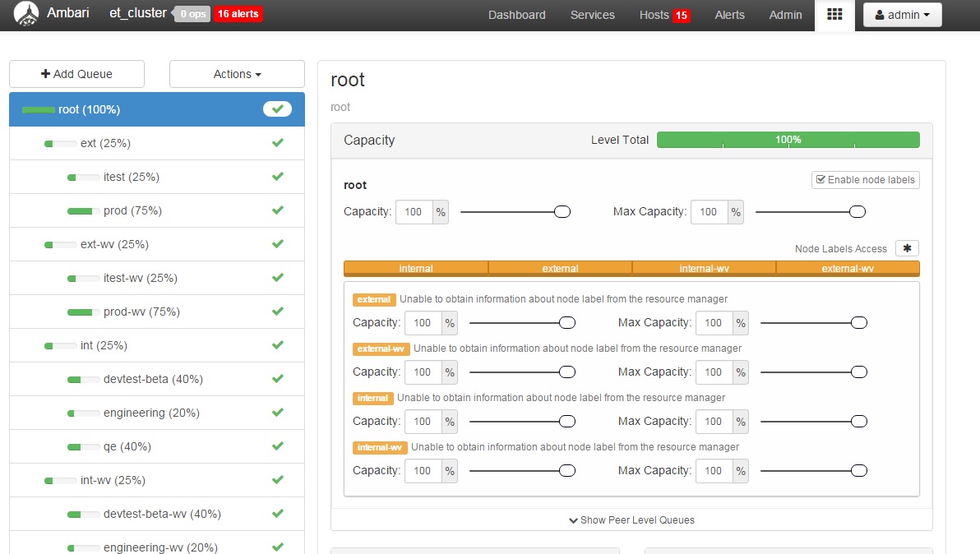
Task: Navigate to the Services menu
Action: click(592, 15)
